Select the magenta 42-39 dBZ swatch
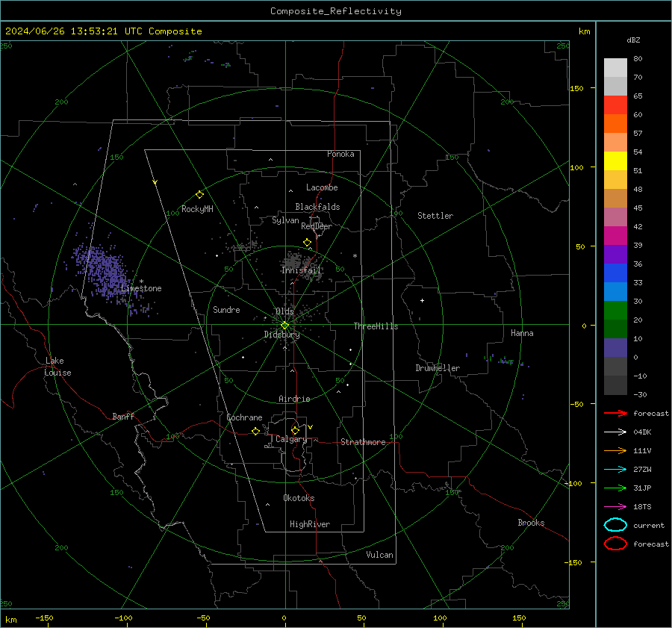 click(615, 236)
